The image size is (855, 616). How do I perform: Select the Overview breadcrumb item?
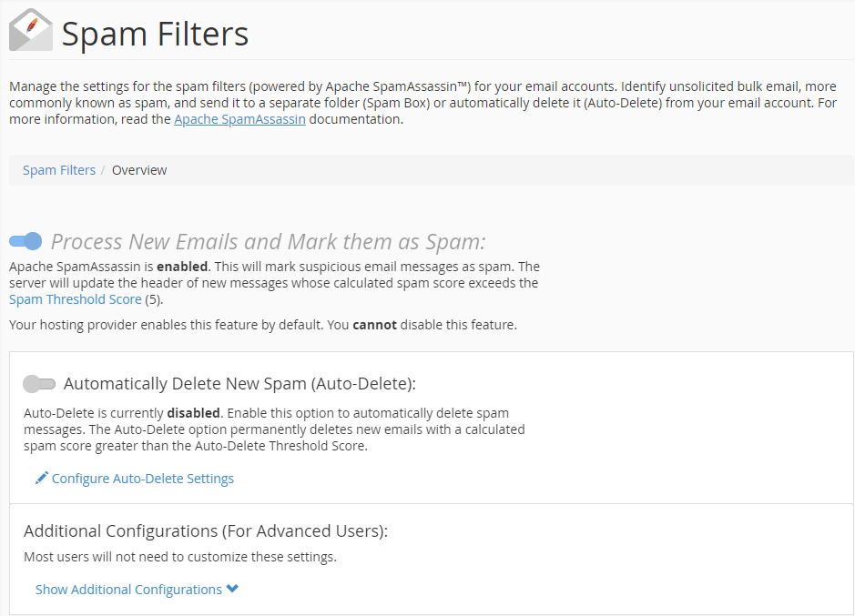tap(139, 170)
